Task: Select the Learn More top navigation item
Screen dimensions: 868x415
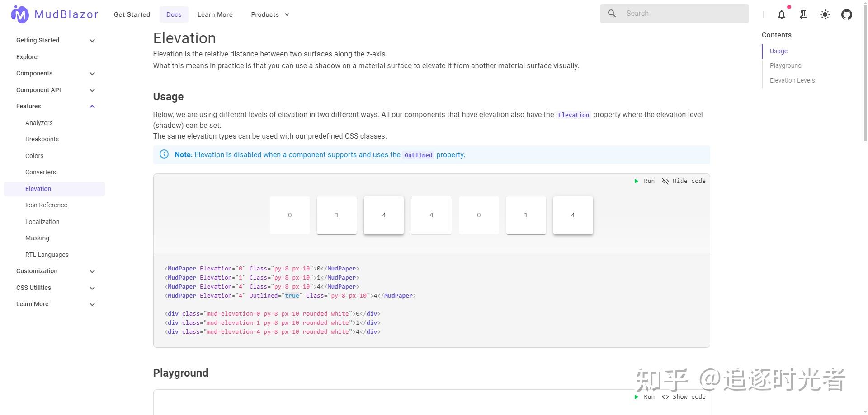Action: coord(215,14)
